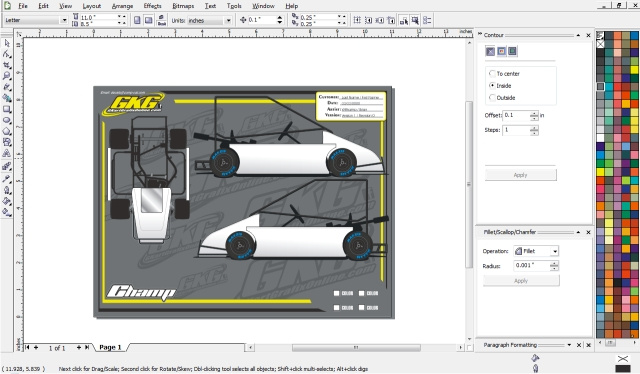Select the Fill tool

[7, 201]
